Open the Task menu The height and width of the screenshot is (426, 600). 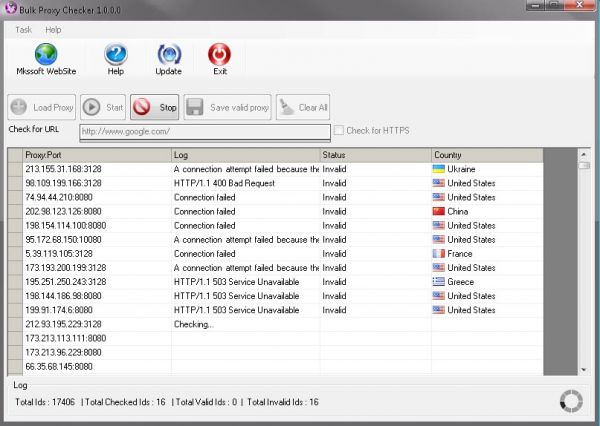(23, 30)
